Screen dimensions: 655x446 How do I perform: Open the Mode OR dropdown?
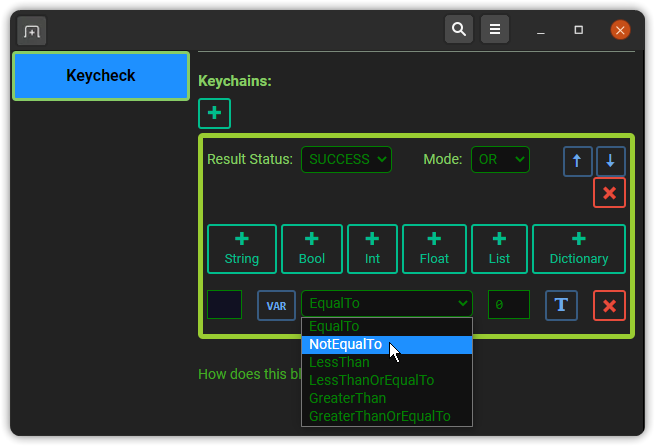500,160
